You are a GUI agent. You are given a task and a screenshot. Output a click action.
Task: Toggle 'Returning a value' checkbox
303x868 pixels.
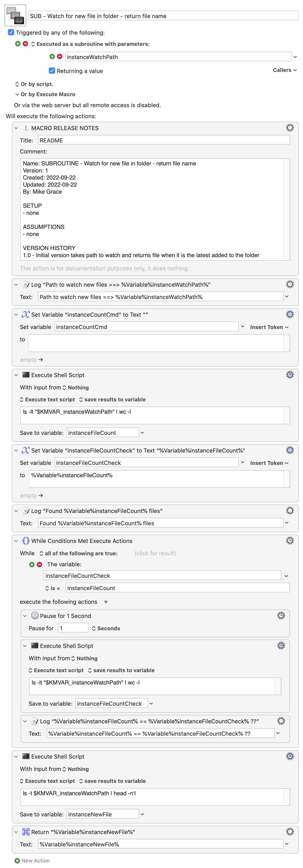[52, 70]
